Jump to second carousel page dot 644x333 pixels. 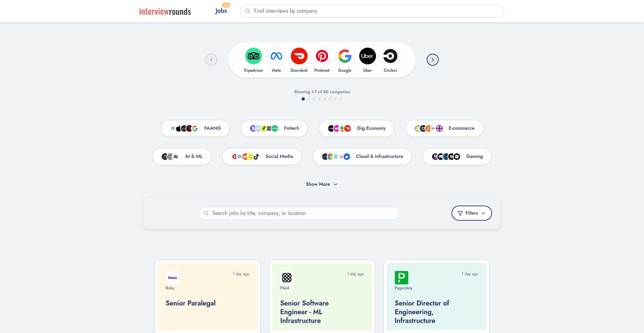point(309,99)
